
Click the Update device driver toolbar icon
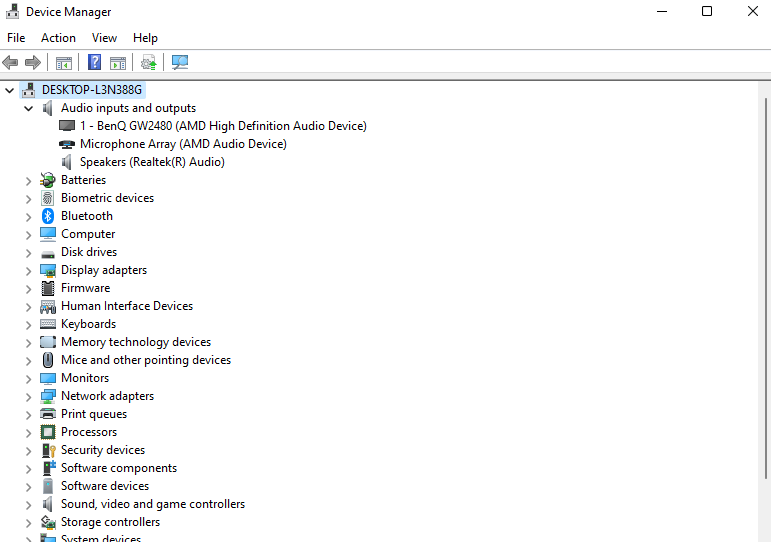(x=148, y=62)
